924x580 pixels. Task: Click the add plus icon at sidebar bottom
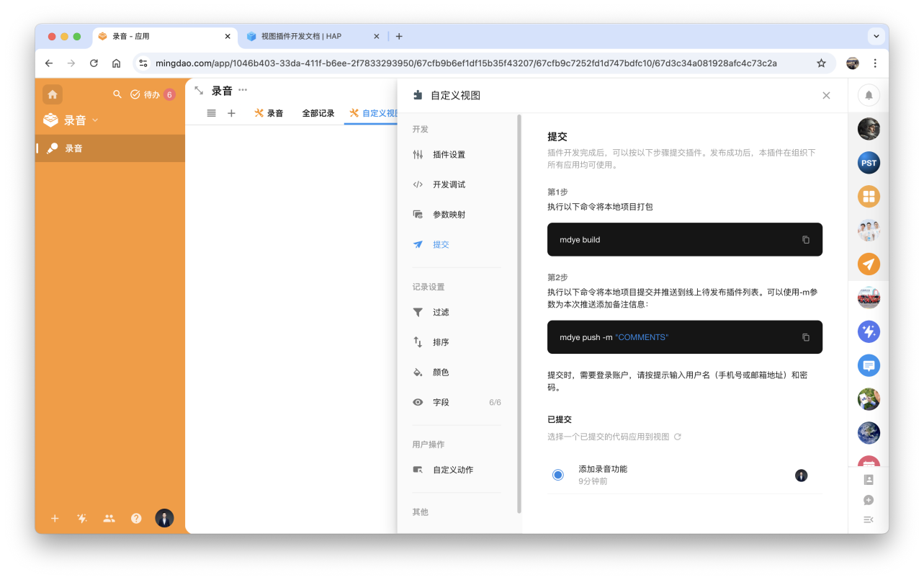pyautogui.click(x=55, y=518)
